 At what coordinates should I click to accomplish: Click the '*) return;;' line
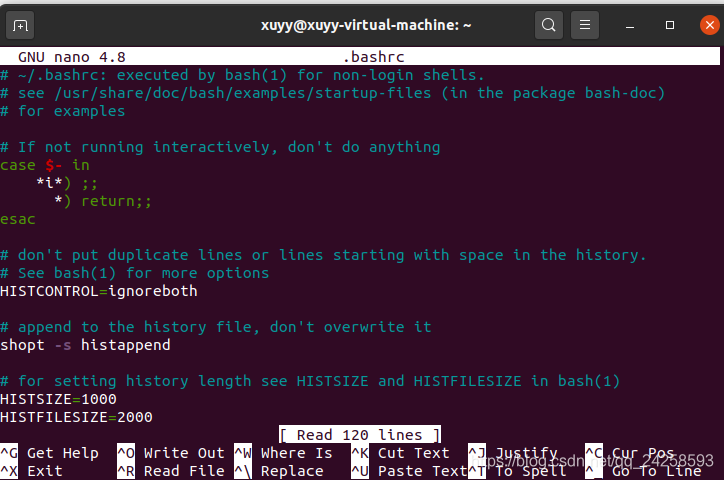[x=103, y=201]
